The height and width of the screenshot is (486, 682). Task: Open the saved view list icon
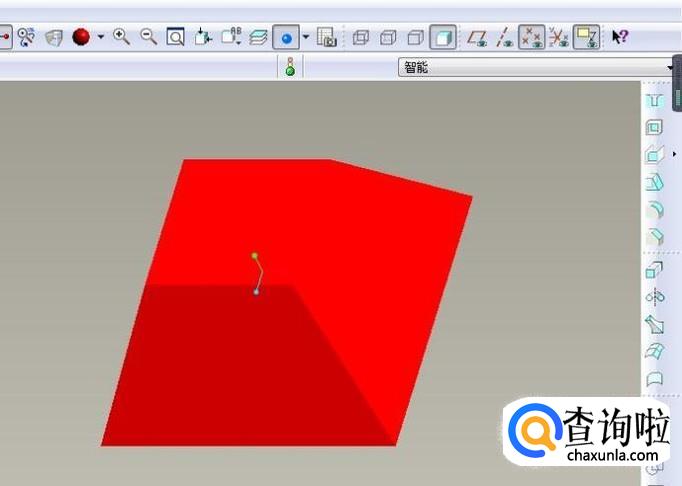tap(231, 37)
